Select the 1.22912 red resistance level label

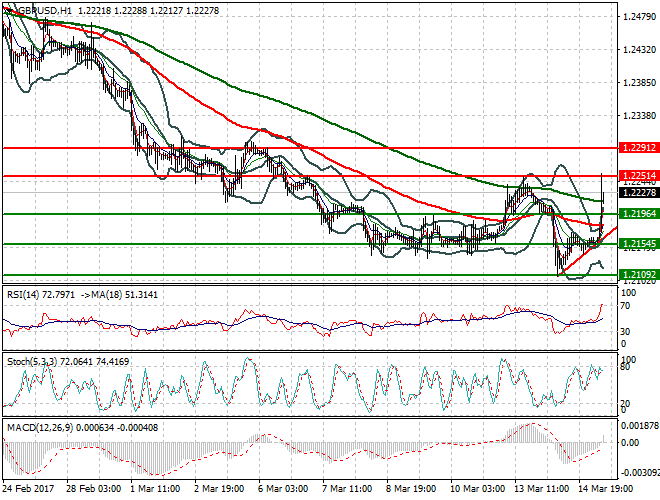[x=637, y=147]
